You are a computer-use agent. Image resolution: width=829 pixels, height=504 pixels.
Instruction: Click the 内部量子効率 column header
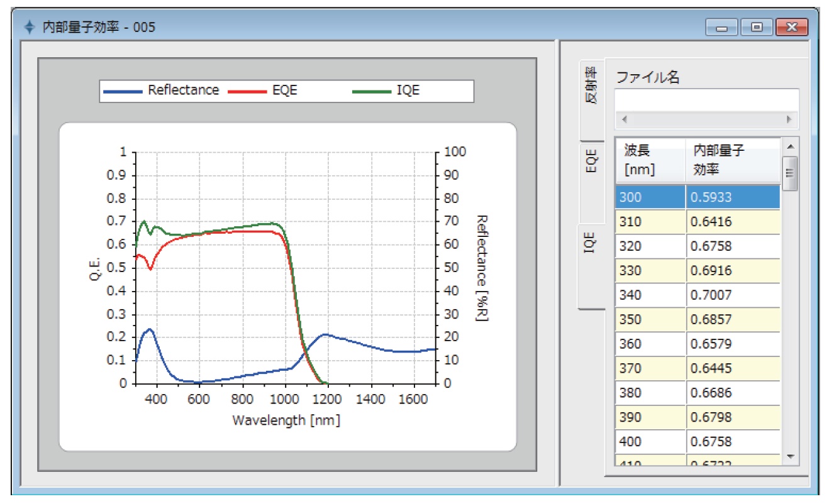click(733, 160)
